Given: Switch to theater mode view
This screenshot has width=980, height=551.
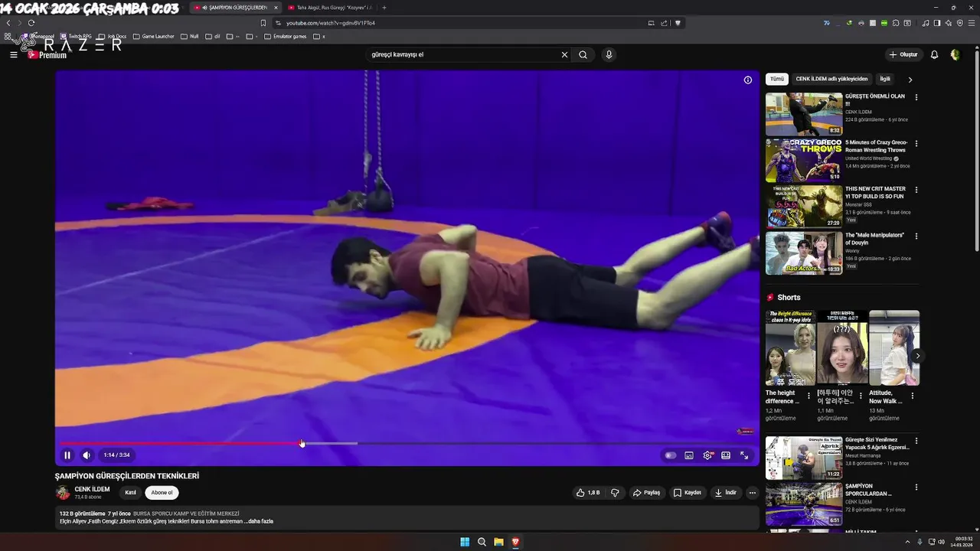Looking at the screenshot, I should pos(726,455).
